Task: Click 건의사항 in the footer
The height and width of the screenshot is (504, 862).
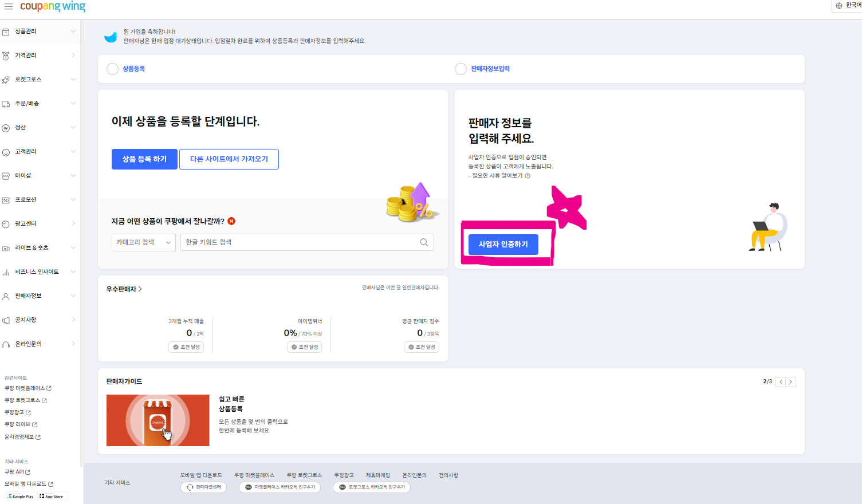Action: pyautogui.click(x=448, y=475)
